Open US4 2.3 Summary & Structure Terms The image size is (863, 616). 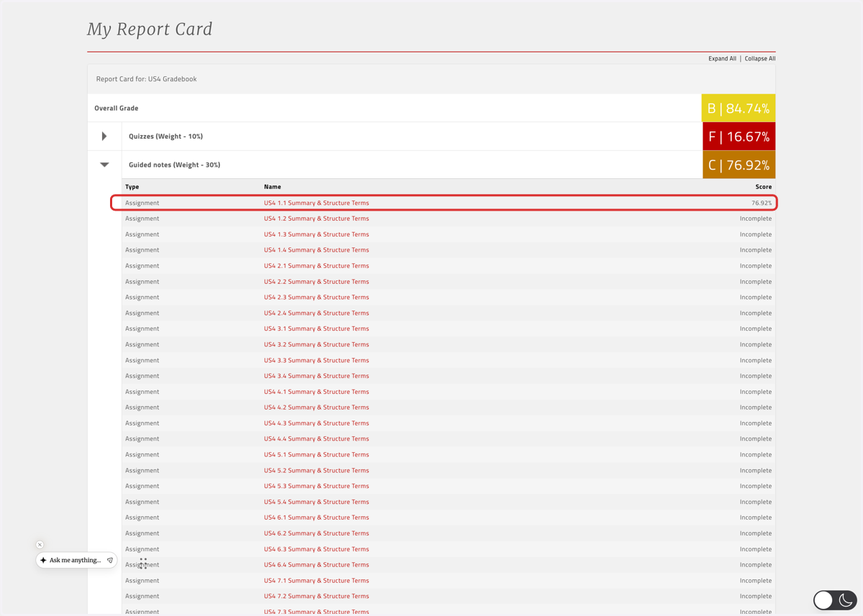316,297
